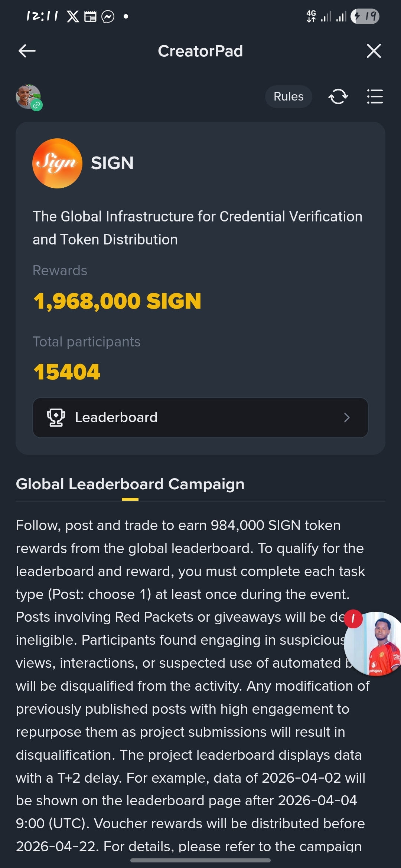Tap the refresh sync icon

[338, 96]
